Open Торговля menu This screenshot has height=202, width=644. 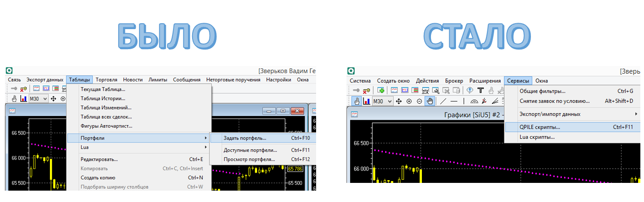[107, 80]
